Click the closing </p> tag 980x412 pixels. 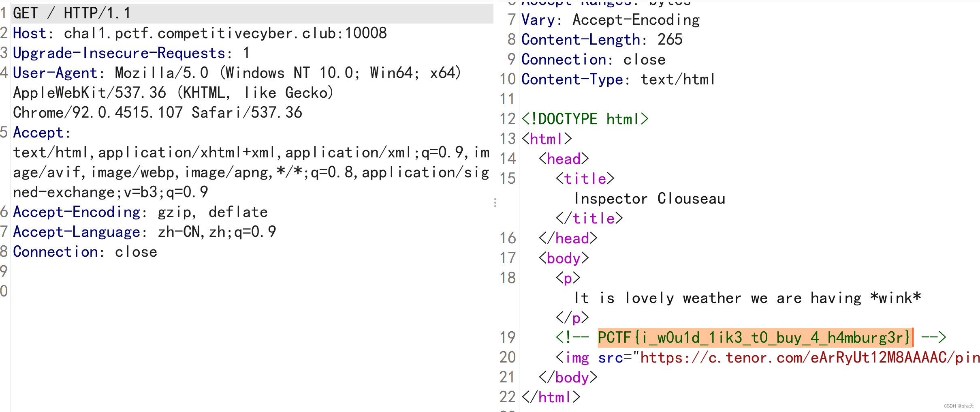tap(572, 318)
